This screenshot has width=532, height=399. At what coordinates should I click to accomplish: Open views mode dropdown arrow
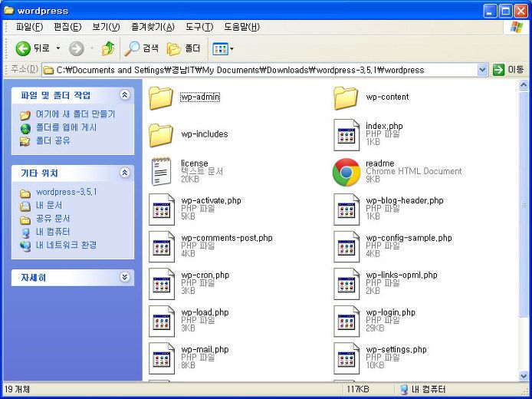tap(232, 49)
